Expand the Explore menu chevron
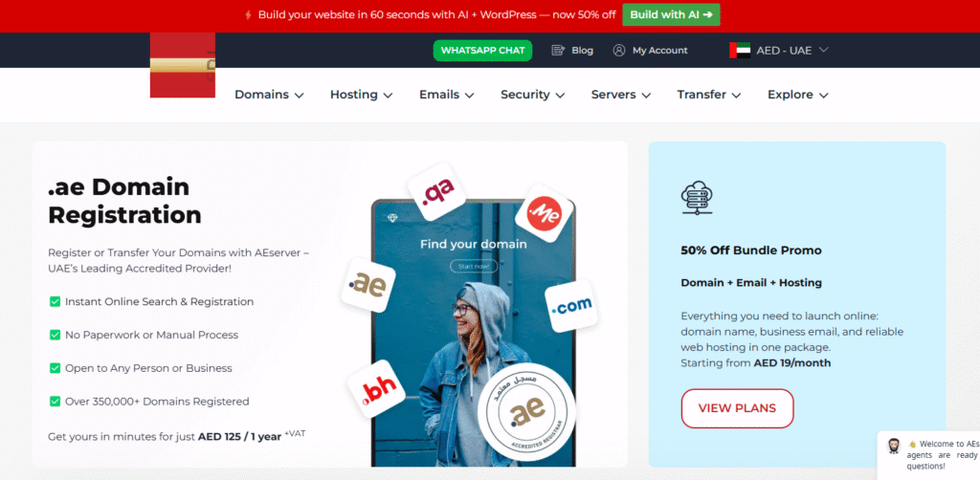This screenshot has height=480, width=980. tap(824, 96)
